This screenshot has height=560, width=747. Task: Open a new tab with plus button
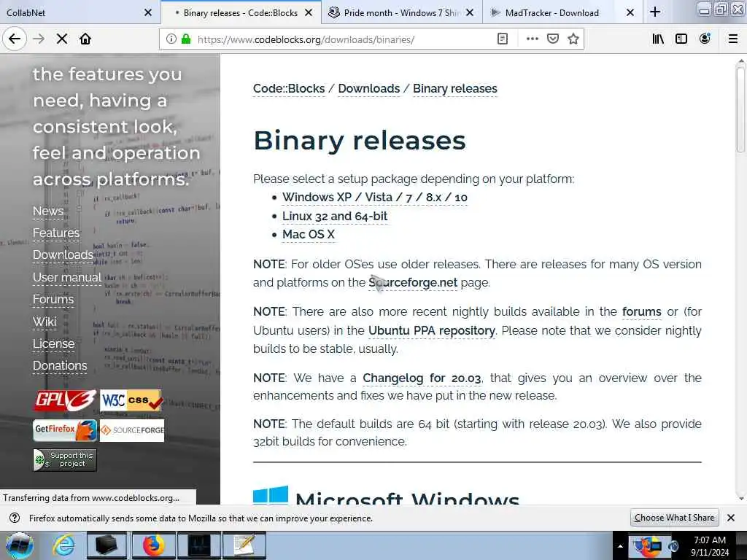tap(655, 12)
